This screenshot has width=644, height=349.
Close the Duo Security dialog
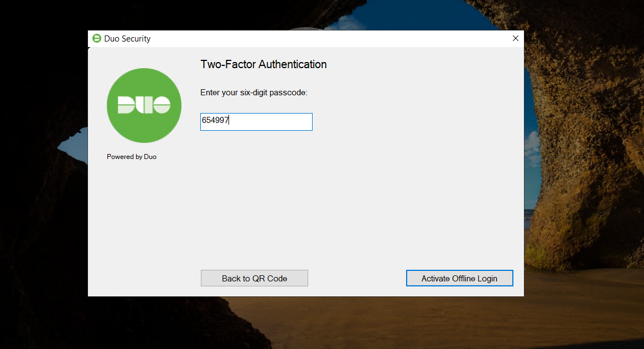(516, 38)
